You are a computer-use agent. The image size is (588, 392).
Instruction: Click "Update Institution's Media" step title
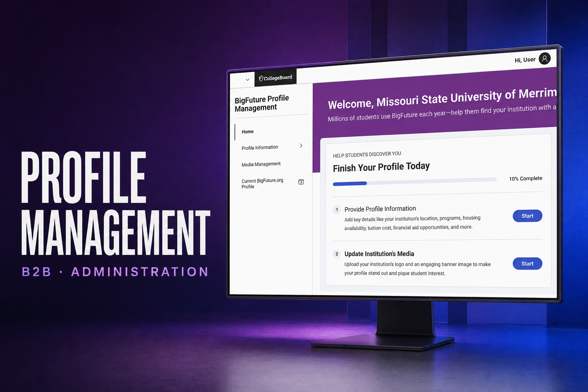[379, 254]
